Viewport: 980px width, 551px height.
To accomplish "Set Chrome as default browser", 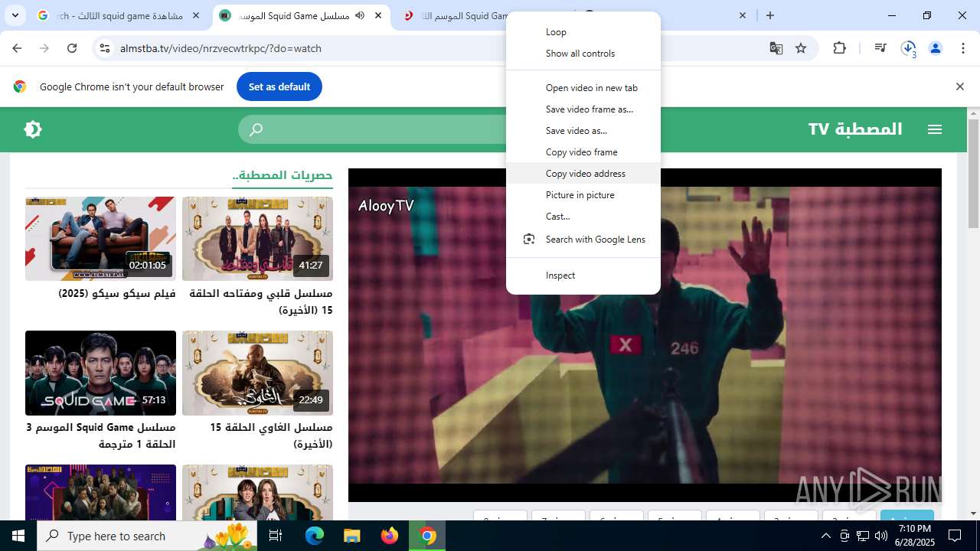I will coord(279,86).
